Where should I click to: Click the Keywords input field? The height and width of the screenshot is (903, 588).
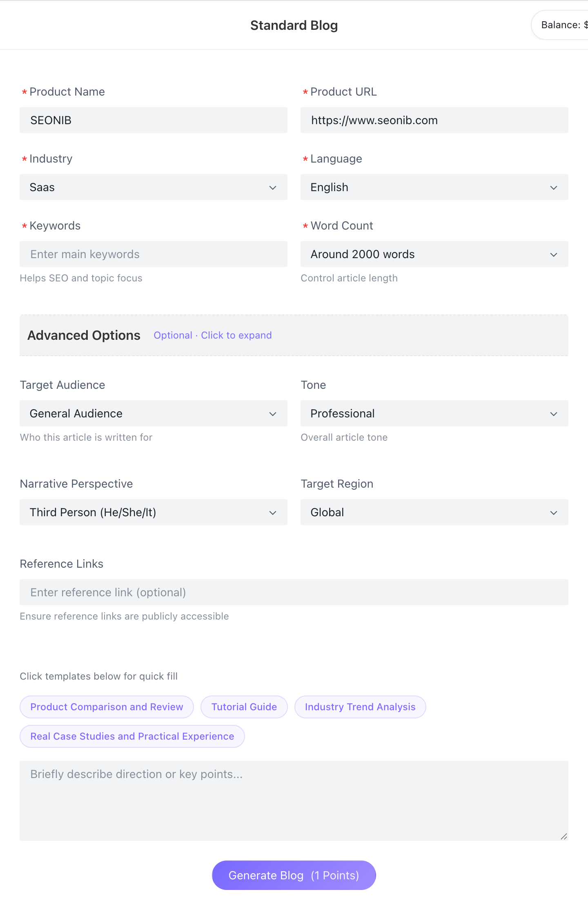[153, 254]
